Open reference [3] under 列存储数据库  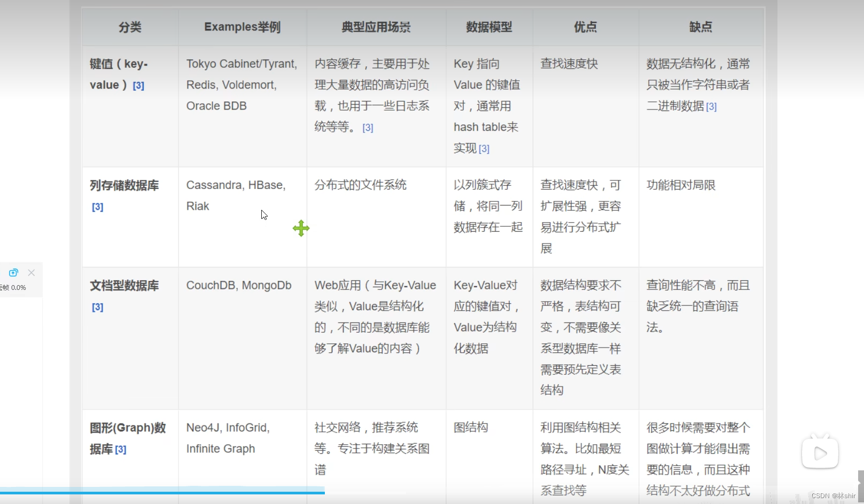[97, 207]
